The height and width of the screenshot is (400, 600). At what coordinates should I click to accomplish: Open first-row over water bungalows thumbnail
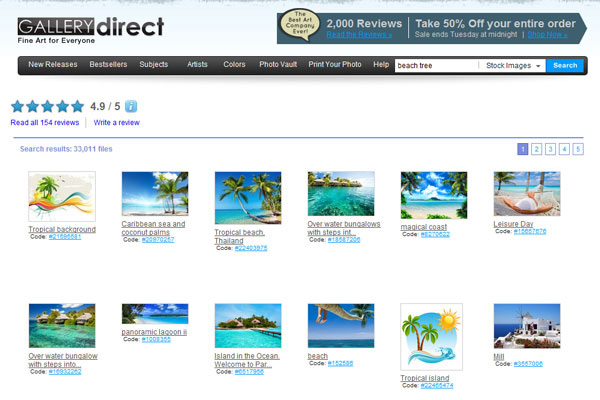[x=341, y=194]
